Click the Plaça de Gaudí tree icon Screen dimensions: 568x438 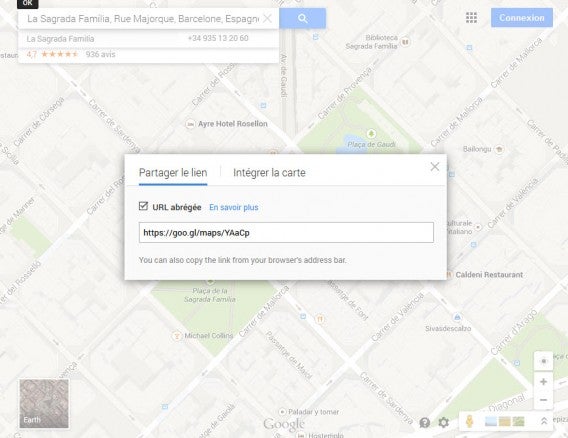click(x=371, y=134)
